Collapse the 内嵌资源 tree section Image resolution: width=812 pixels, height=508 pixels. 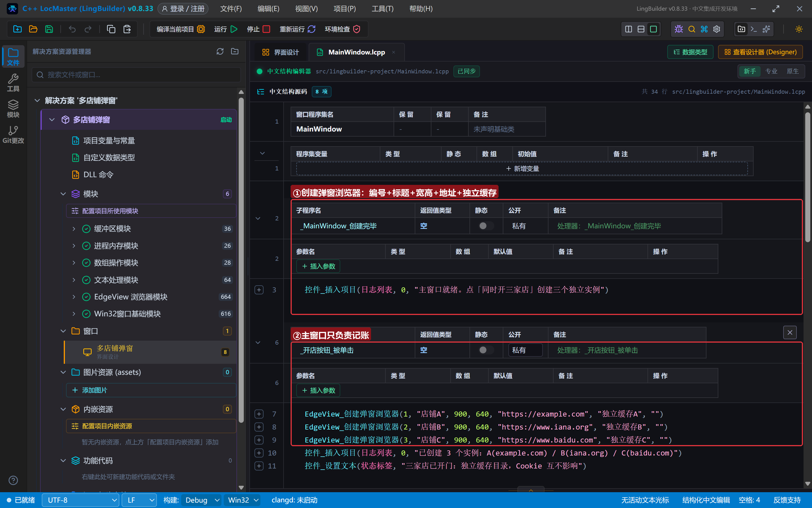coord(63,409)
